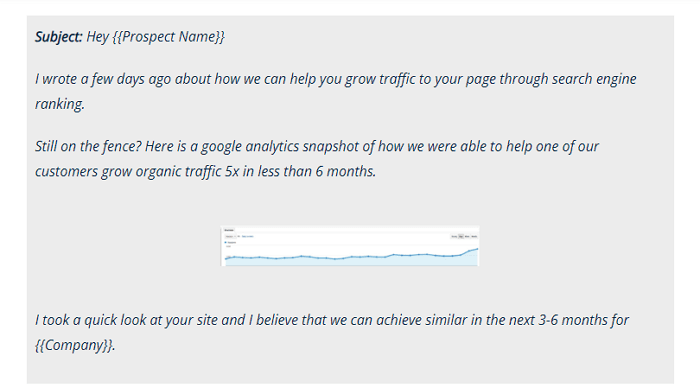Click the bold 'Subject:' label
Screen dimensions: 700x388
59,37
